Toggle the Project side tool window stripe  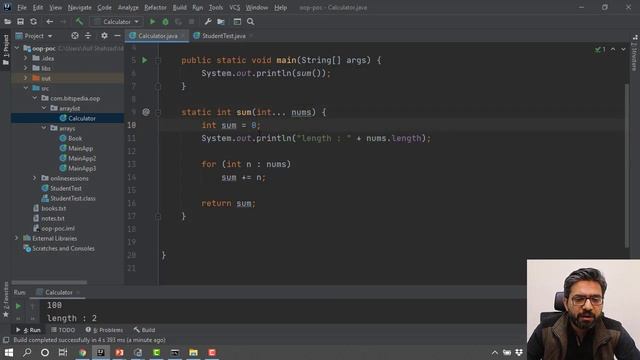coord(6,49)
